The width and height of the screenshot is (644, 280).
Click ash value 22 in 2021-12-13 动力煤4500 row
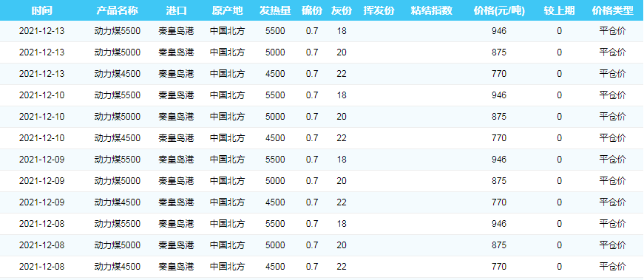[x=342, y=74]
